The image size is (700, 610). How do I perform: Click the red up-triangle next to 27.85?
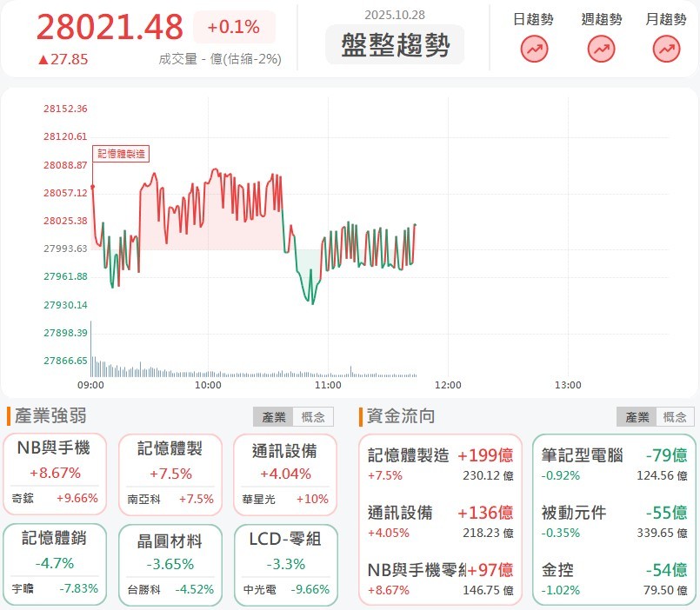pos(42,60)
